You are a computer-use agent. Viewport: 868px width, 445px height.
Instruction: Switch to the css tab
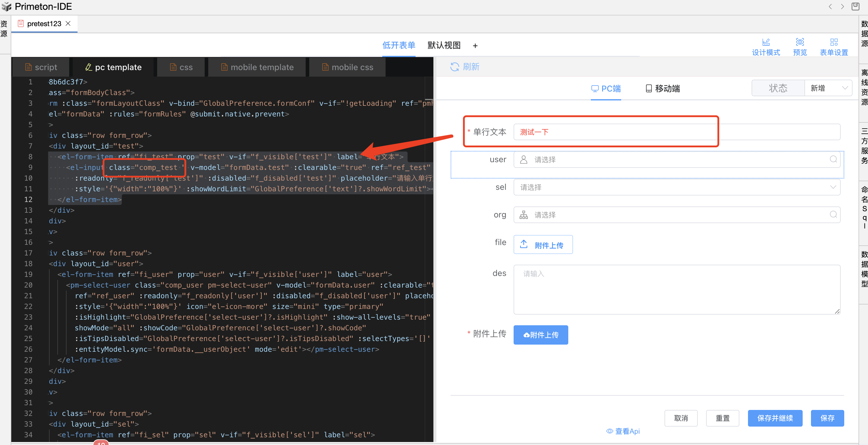pyautogui.click(x=181, y=67)
